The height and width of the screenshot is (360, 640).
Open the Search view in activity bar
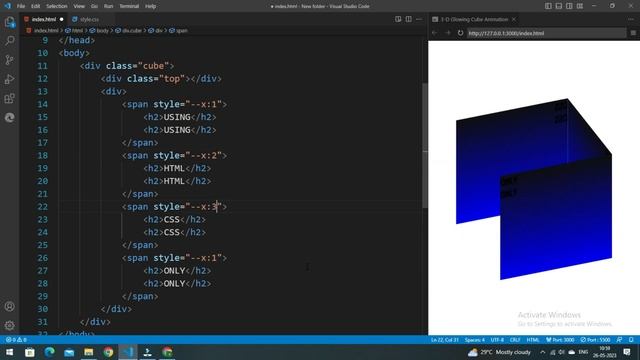pyautogui.click(x=9, y=40)
